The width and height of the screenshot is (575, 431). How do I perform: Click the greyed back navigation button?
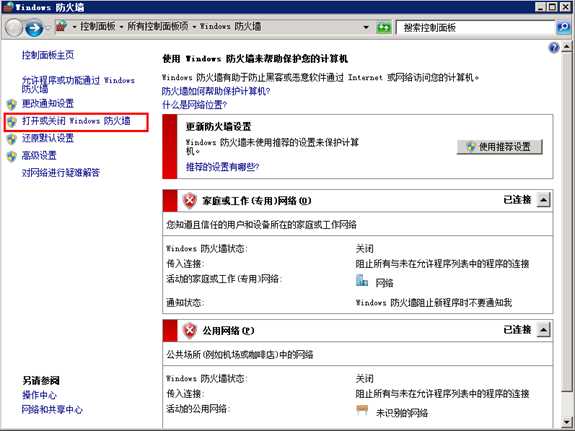tap(14, 28)
